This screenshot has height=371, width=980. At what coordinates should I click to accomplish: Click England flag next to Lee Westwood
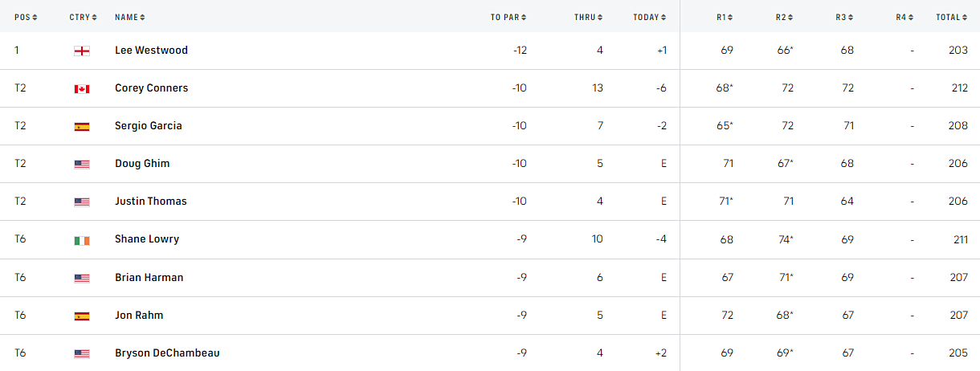click(81, 51)
